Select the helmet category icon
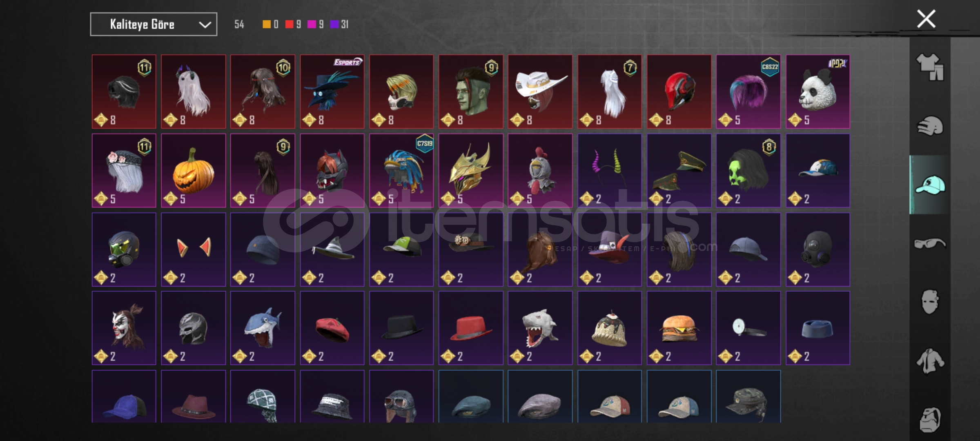The image size is (980, 441). point(930,126)
